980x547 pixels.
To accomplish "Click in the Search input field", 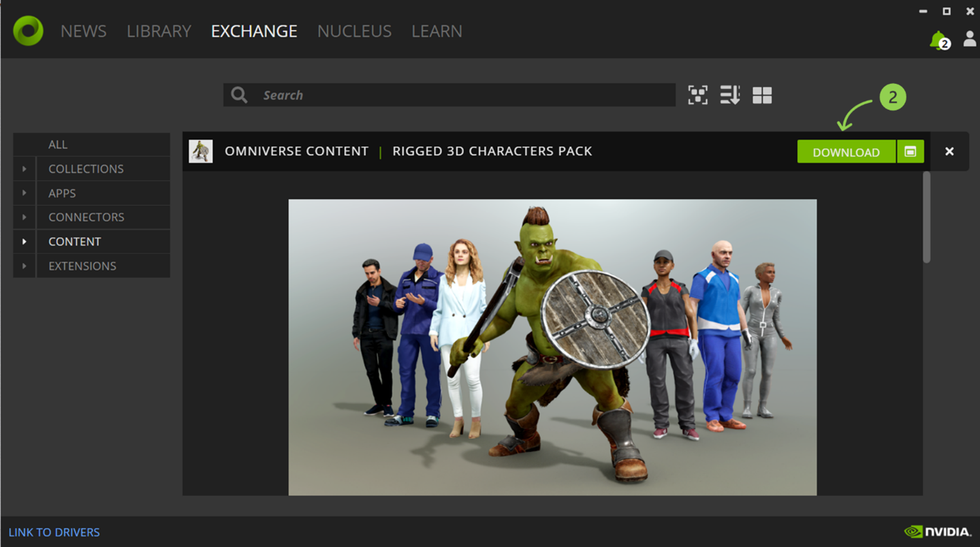I will pyautogui.click(x=449, y=95).
